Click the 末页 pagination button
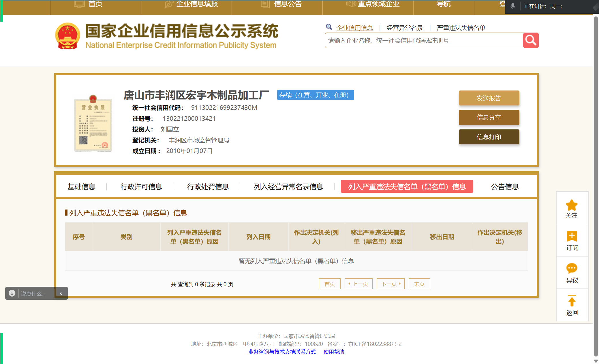599x364 pixels. coord(419,284)
